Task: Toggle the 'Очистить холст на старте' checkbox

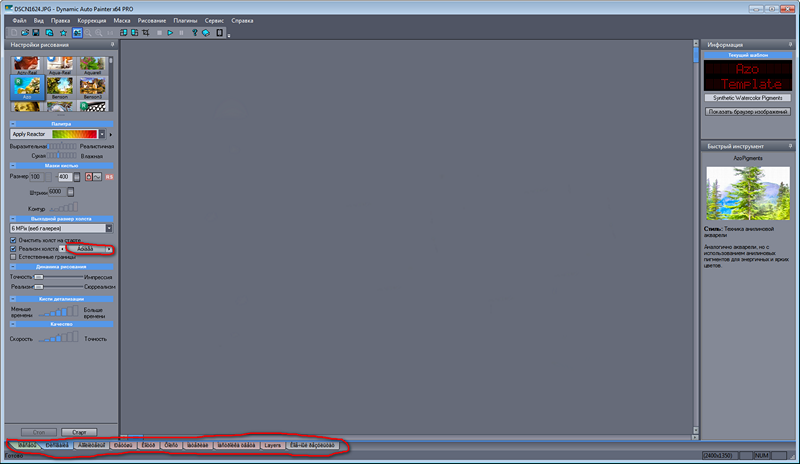Action: coord(13,240)
